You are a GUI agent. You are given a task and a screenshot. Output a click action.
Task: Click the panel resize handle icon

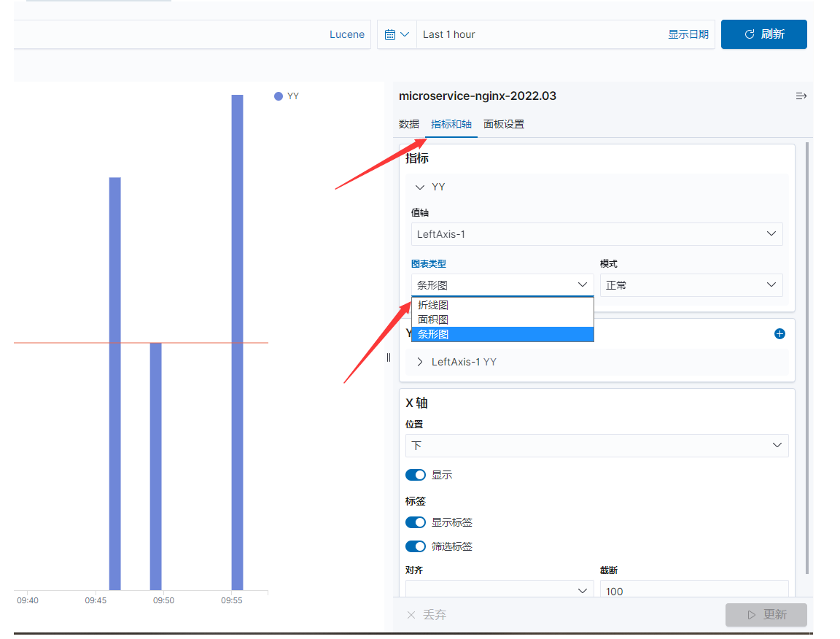coord(389,357)
